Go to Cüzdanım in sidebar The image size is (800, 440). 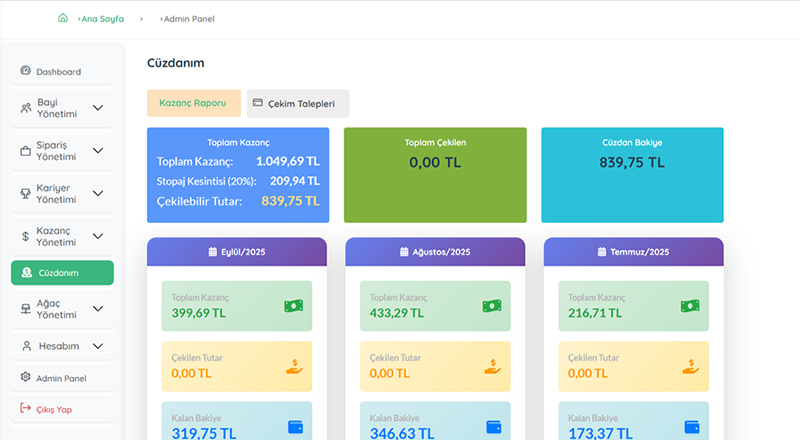coord(62,273)
